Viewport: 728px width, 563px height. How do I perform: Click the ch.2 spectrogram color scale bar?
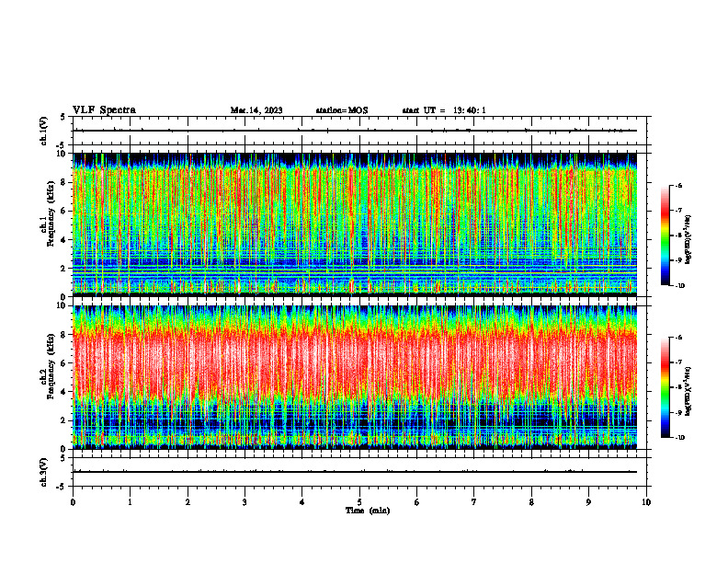(x=665, y=387)
